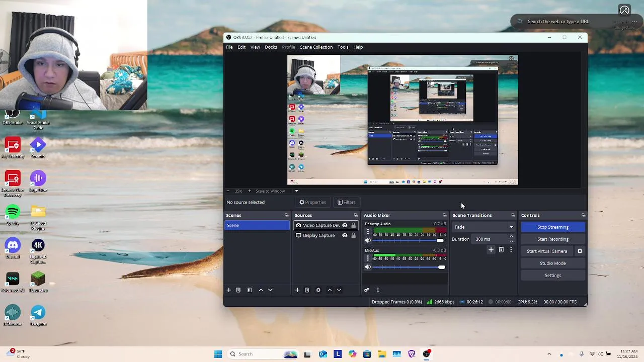Decrease transition duration with down arrow
The height and width of the screenshot is (362, 644).
(x=512, y=241)
